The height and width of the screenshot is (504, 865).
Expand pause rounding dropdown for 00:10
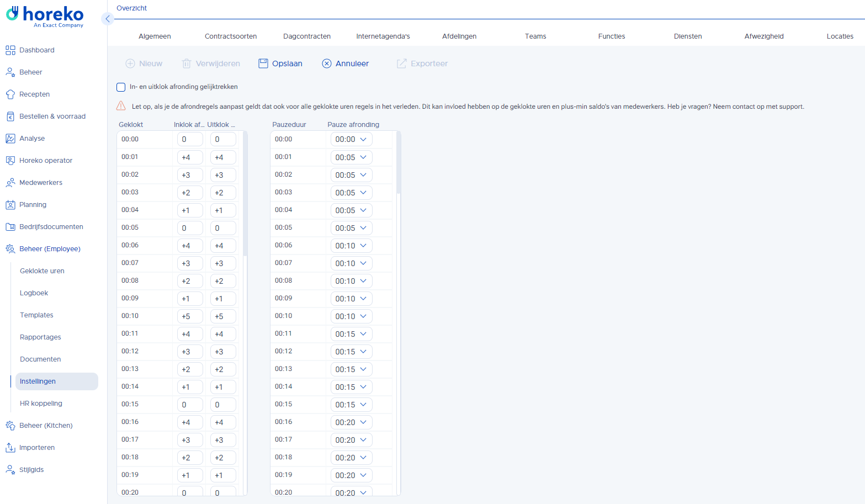coord(351,316)
